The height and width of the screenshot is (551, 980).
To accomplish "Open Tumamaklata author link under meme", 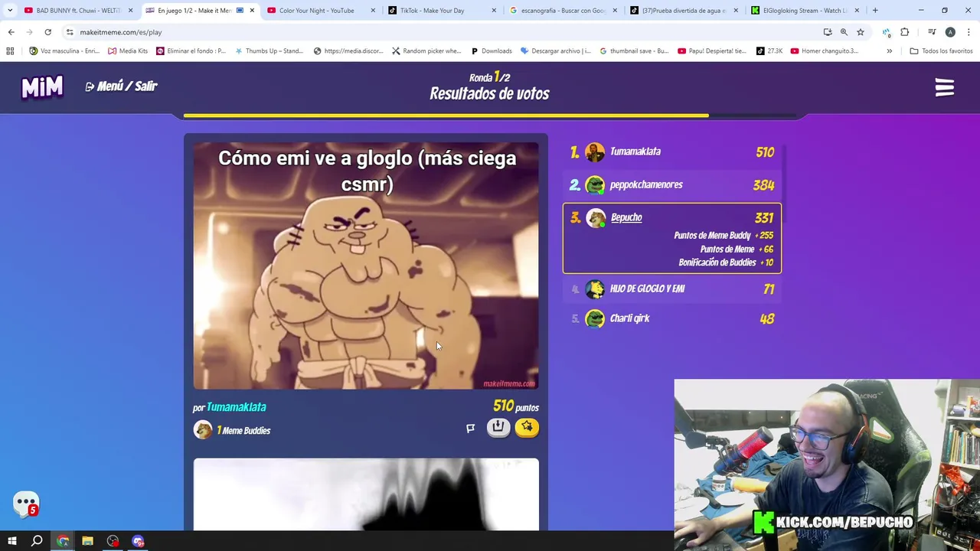I will coord(236,407).
